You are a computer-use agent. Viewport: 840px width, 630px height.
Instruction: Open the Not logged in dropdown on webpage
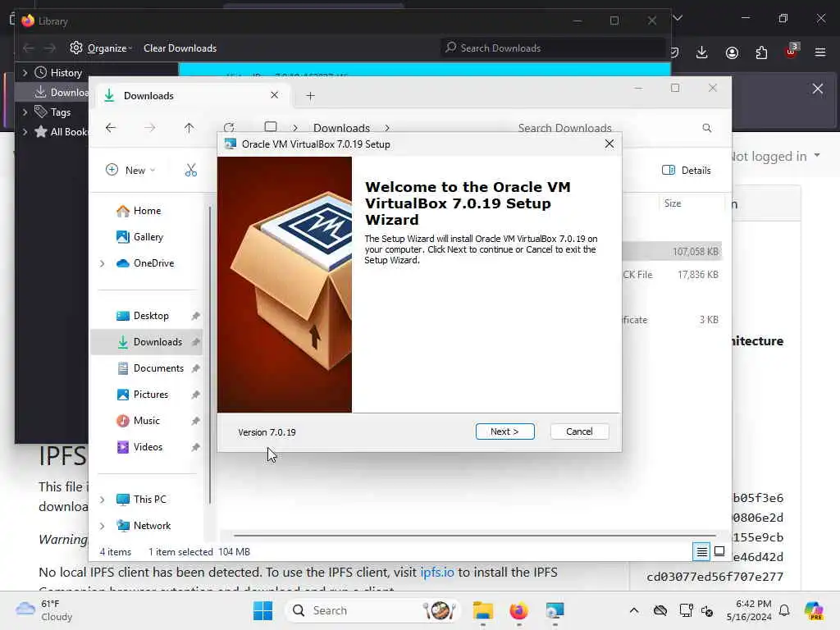click(x=776, y=156)
